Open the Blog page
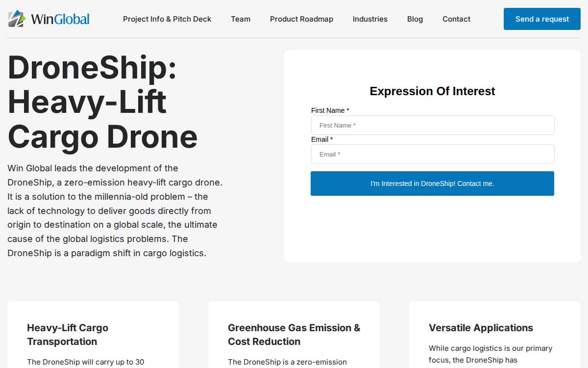The image size is (588, 368). click(x=415, y=19)
